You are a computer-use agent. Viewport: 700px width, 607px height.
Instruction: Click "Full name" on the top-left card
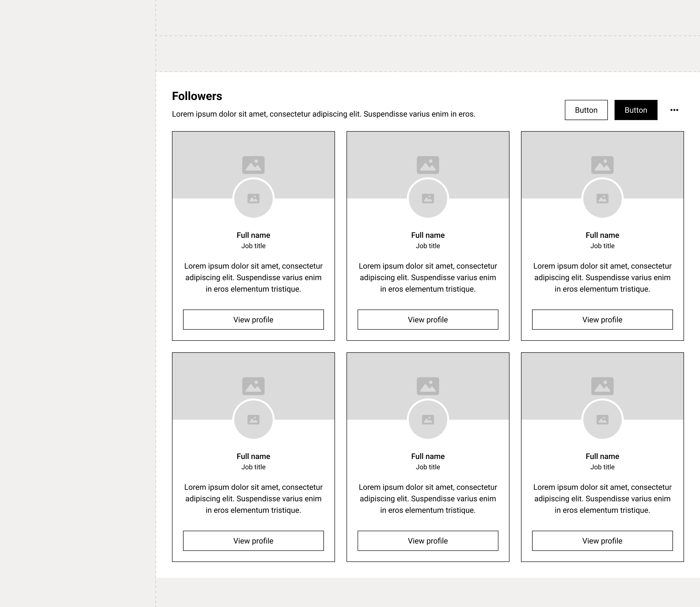(253, 235)
